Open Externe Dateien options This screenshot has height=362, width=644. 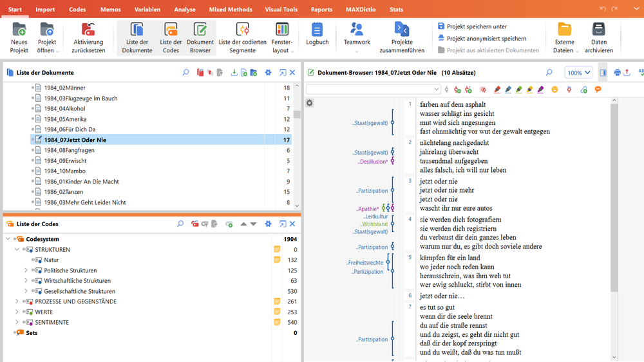[565, 38]
